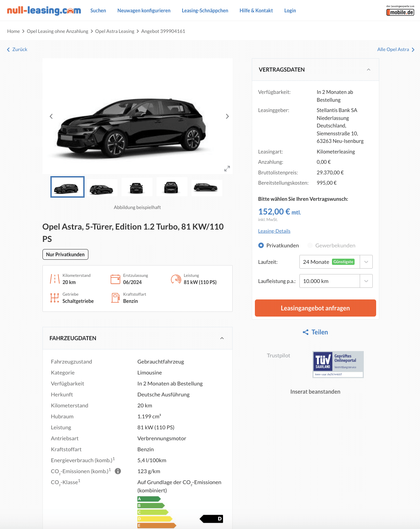Open the Leasing-Details link
Screen dimensions: 420x529
click(274, 231)
